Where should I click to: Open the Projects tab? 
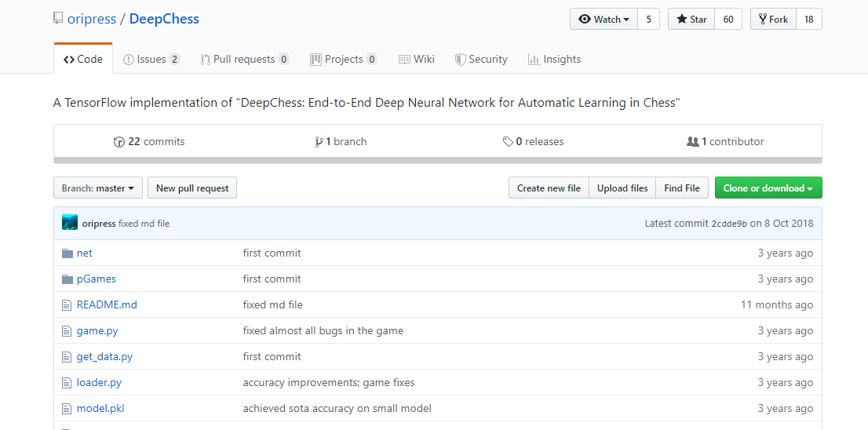[344, 59]
